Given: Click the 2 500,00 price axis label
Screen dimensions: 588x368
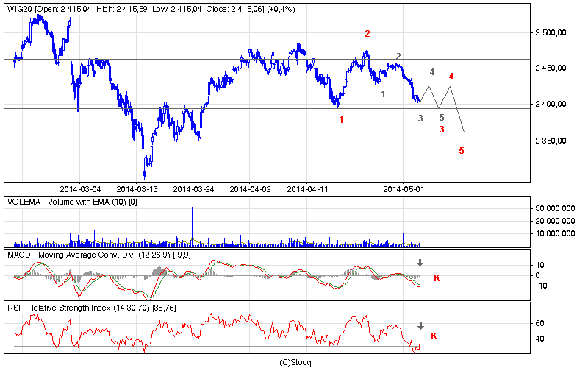Looking at the screenshot, I should 551,32.
